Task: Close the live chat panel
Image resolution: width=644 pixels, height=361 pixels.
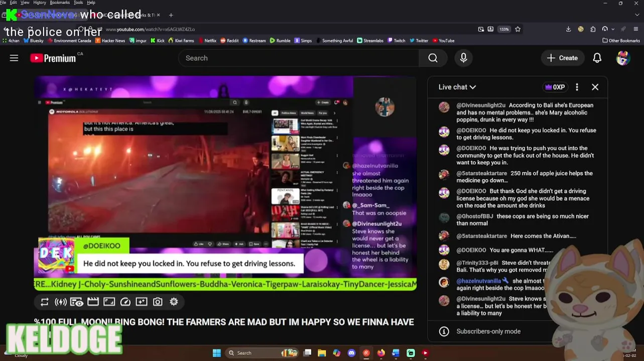Action: (595, 87)
